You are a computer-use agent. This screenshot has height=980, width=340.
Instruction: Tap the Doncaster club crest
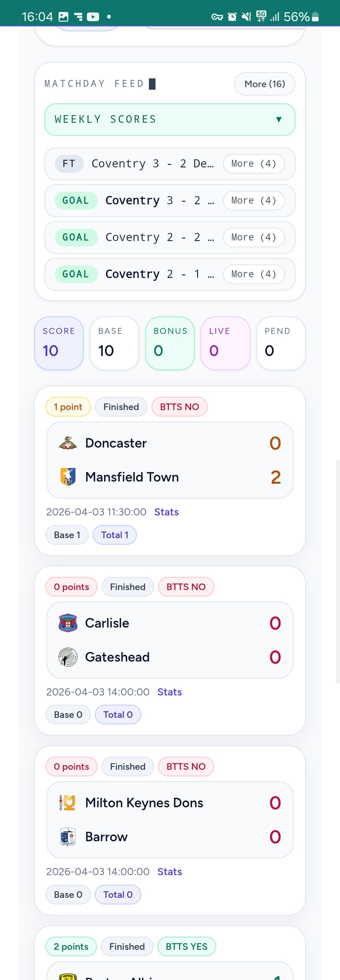point(68,443)
